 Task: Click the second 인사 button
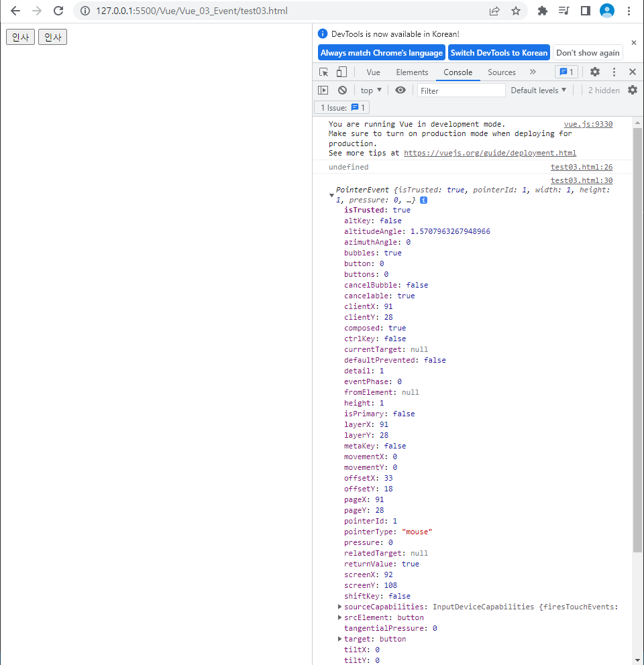pos(52,37)
